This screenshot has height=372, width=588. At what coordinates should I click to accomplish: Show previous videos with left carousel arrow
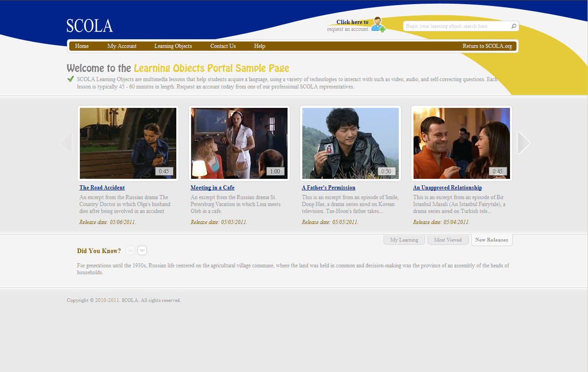coord(66,143)
